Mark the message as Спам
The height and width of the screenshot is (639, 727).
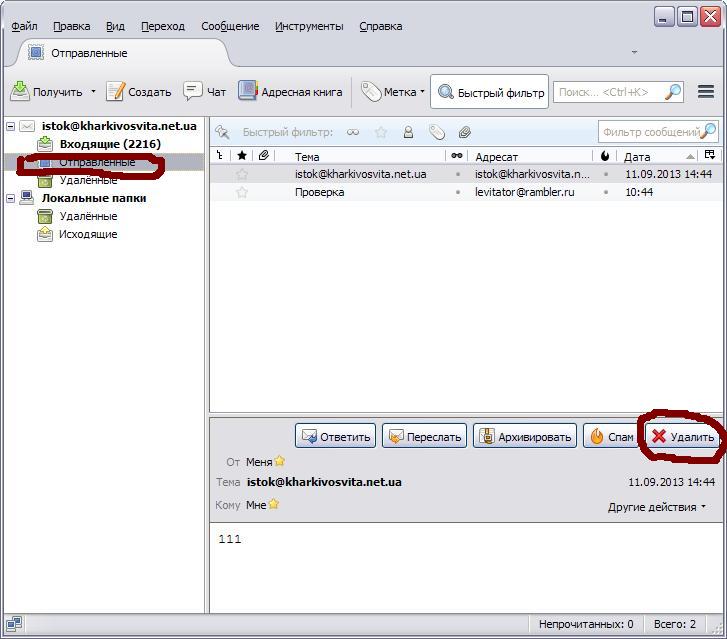click(612, 436)
